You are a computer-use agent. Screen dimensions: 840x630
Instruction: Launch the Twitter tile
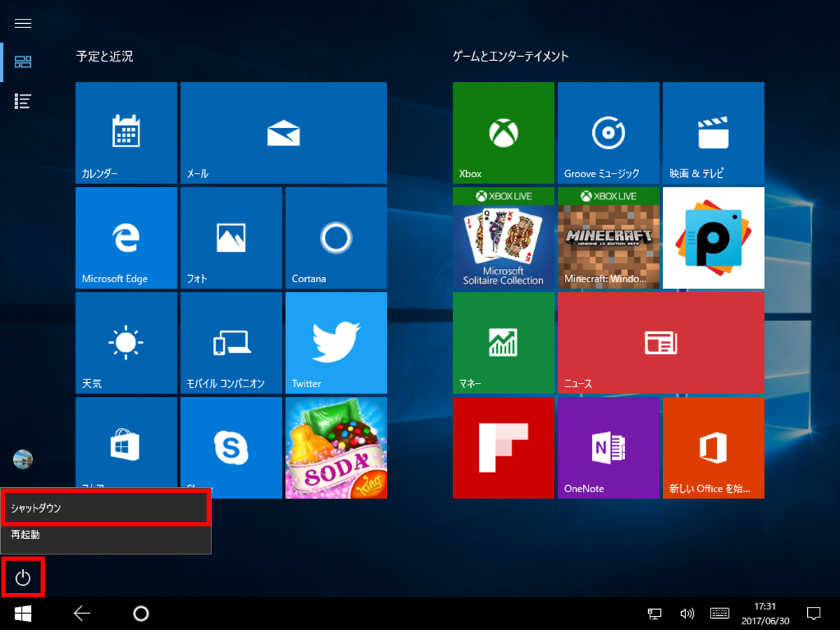pyautogui.click(x=336, y=343)
